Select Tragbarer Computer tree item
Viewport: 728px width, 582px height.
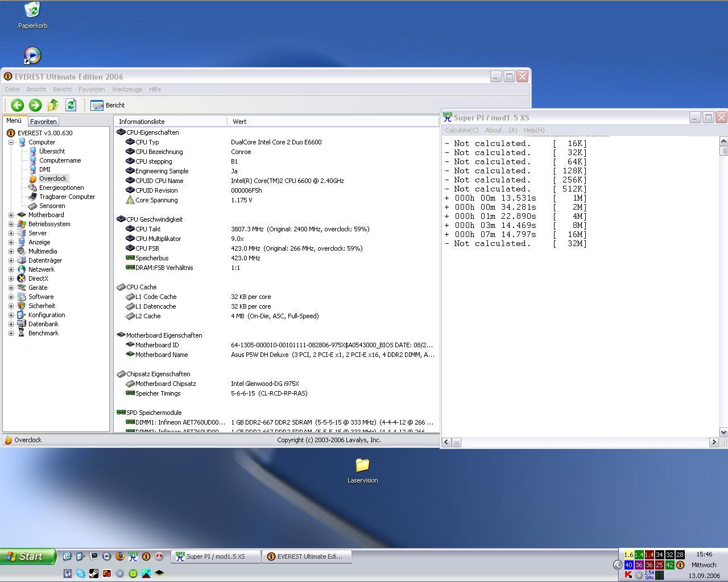pos(67,197)
